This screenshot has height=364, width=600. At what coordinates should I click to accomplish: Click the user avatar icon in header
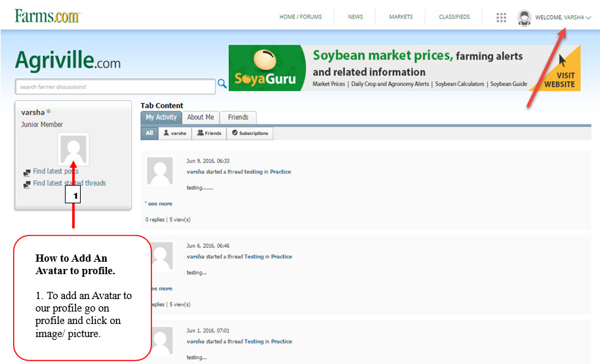tap(524, 18)
